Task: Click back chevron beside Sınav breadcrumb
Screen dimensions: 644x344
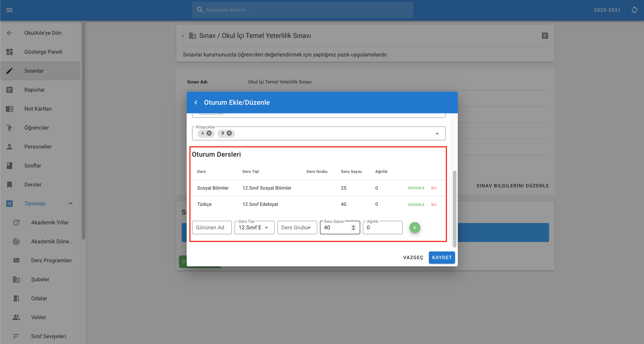Action: tap(183, 36)
